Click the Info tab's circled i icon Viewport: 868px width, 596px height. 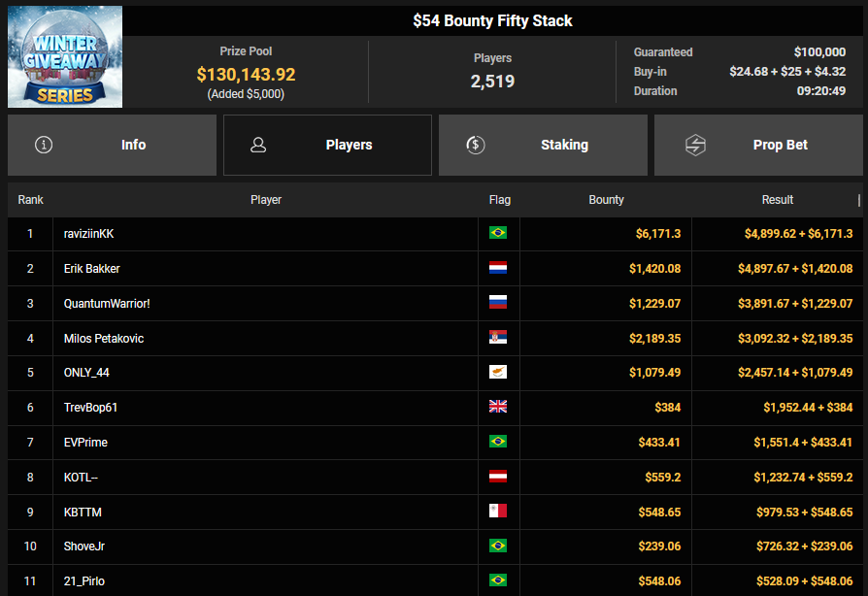click(44, 145)
